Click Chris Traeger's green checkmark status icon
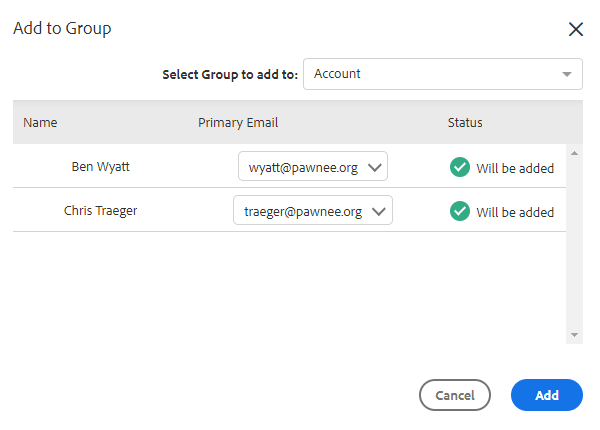 [x=460, y=211]
